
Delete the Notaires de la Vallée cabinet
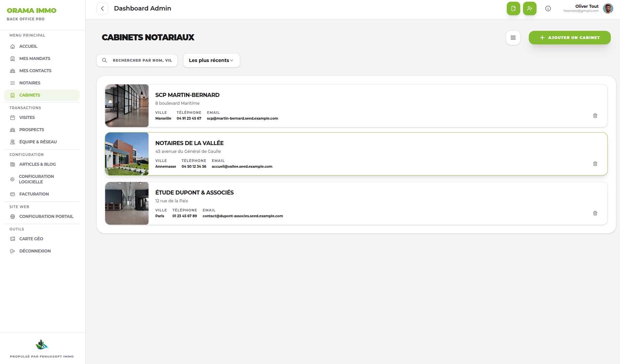coord(595,164)
